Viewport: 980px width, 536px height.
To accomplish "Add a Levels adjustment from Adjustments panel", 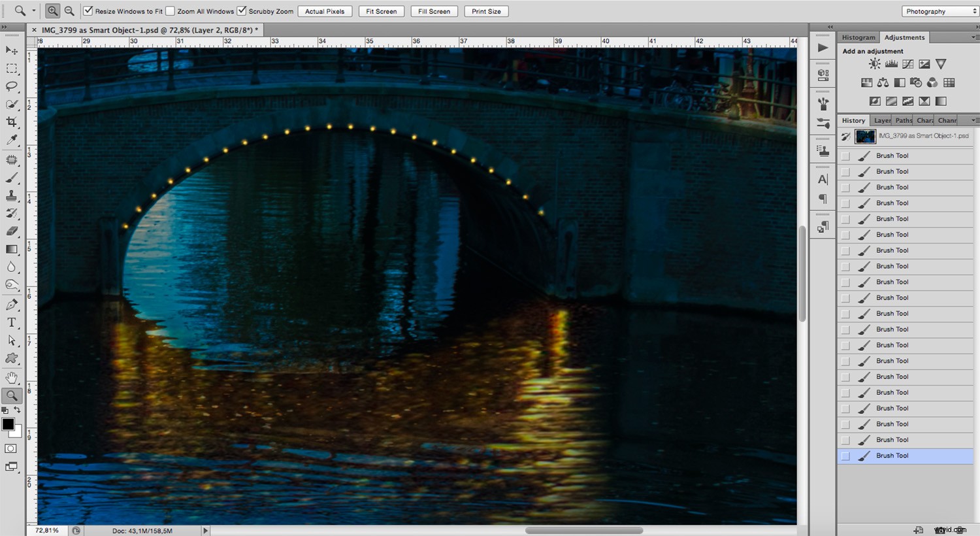I will click(891, 63).
